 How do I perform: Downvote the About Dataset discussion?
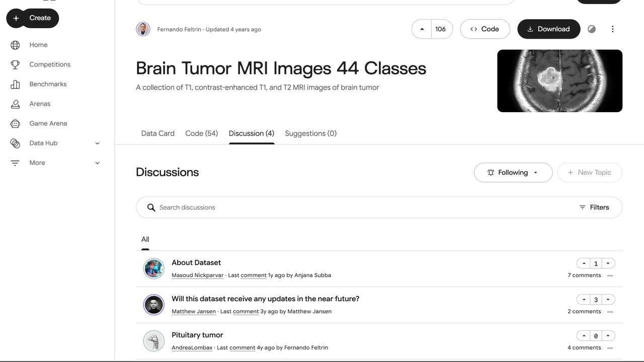[608, 263]
